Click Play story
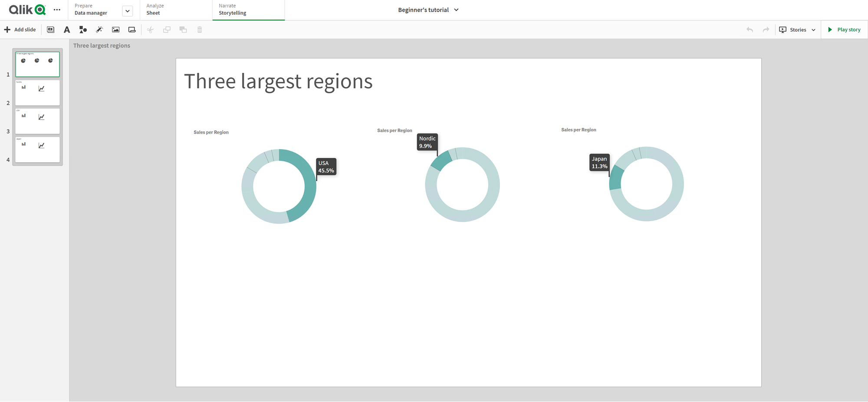Screen dimensions: 868x402 click(844, 29)
